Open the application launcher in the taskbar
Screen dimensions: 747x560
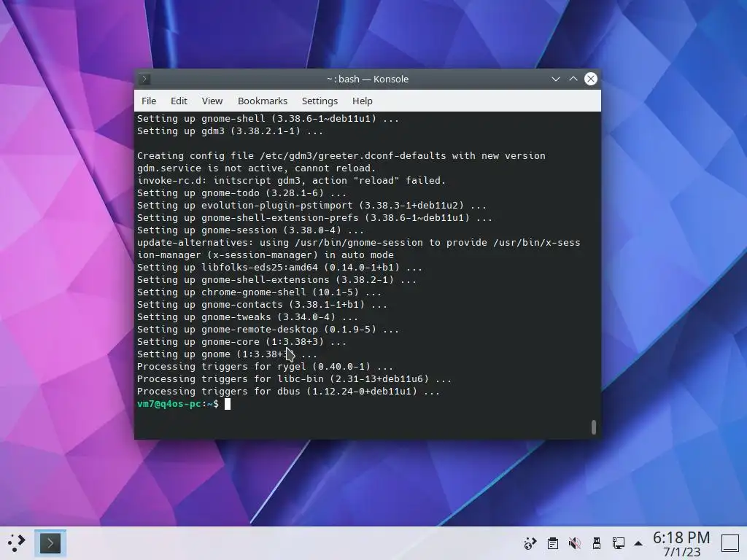point(16,542)
